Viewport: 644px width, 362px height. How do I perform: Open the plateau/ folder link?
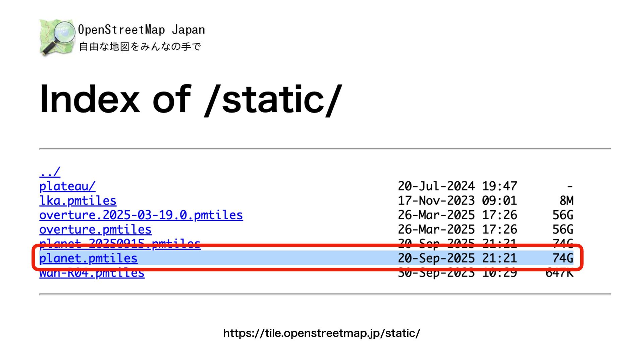[x=67, y=186]
